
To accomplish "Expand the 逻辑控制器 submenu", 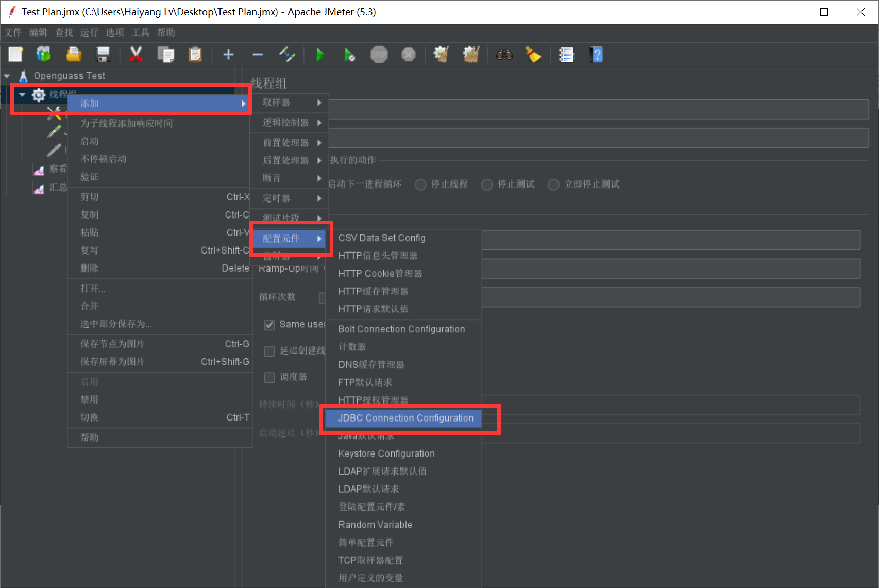I will (x=290, y=122).
